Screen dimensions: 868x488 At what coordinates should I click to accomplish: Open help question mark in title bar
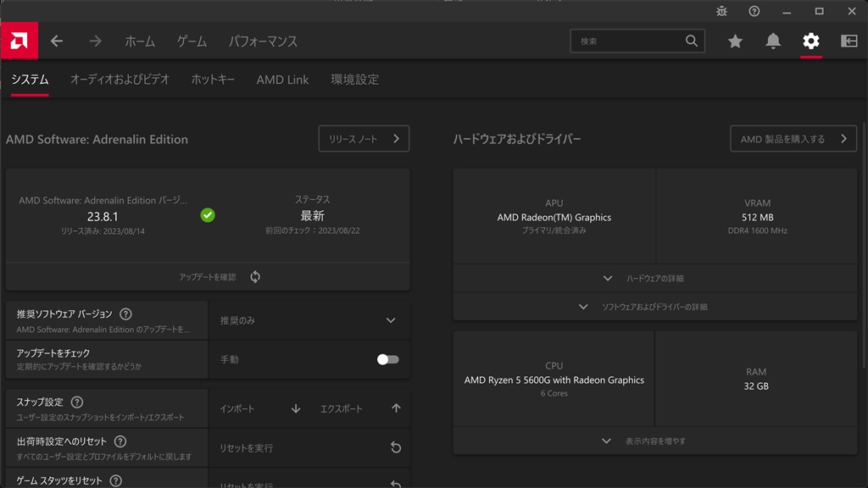coord(754,11)
